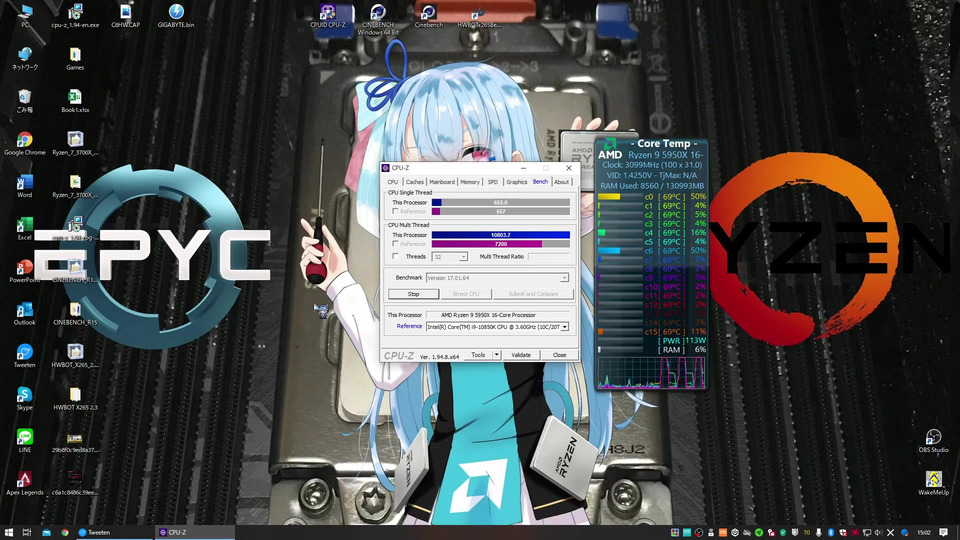Open the GIGABYTE.bin file icon
The width and height of the screenshot is (960, 540).
(176, 15)
